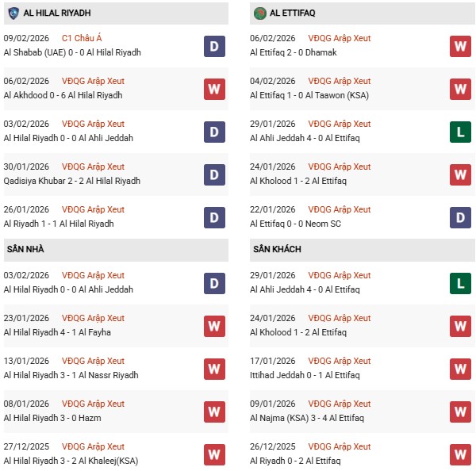The height and width of the screenshot is (471, 476).
Task: Open the Al Riyadh 0-2 Al Ettifaq match
Action: coord(295,461)
